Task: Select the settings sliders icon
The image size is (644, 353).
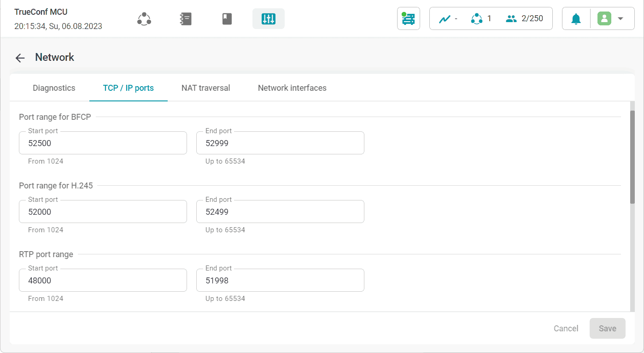Action: (x=269, y=19)
